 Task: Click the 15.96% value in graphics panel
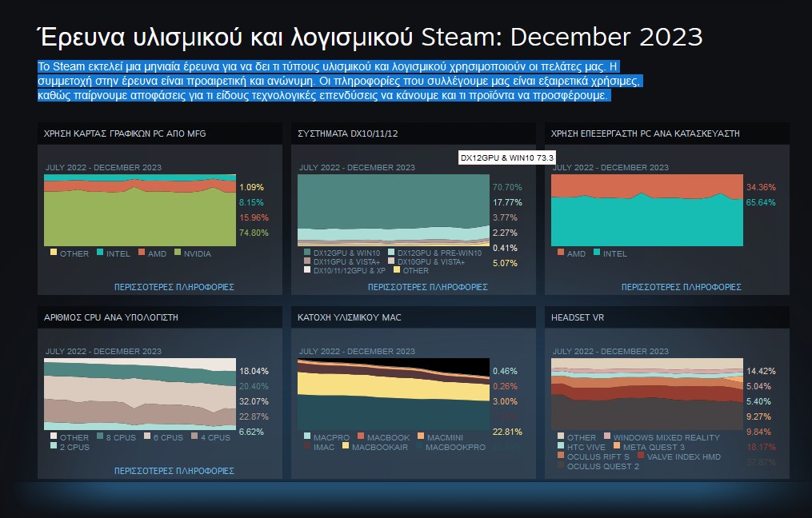[x=254, y=217]
